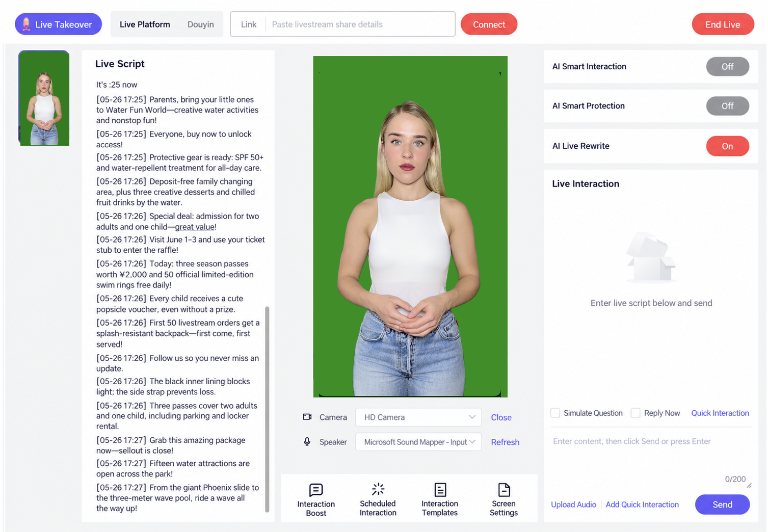Click the textarea resize handle near 0/200
Image resolution: width=768 pixels, height=532 pixels.
click(x=749, y=486)
